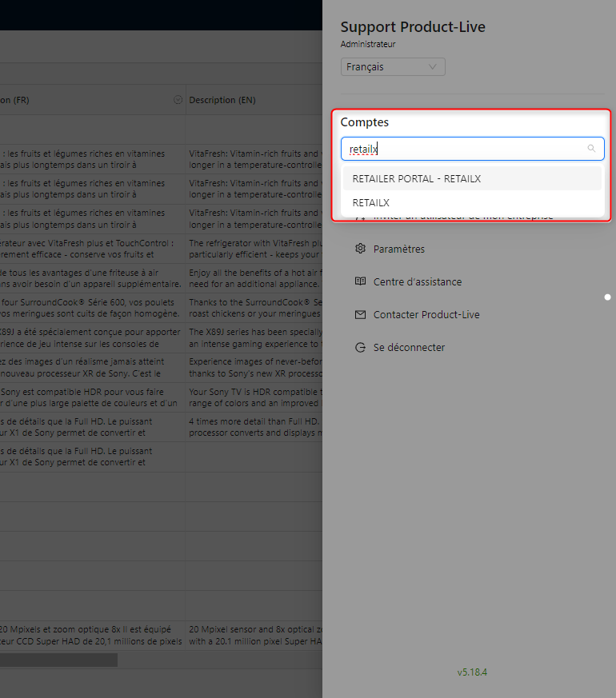Click the envelope icon for Contacter Product-Live
This screenshot has width=616, height=698.
pyautogui.click(x=360, y=315)
